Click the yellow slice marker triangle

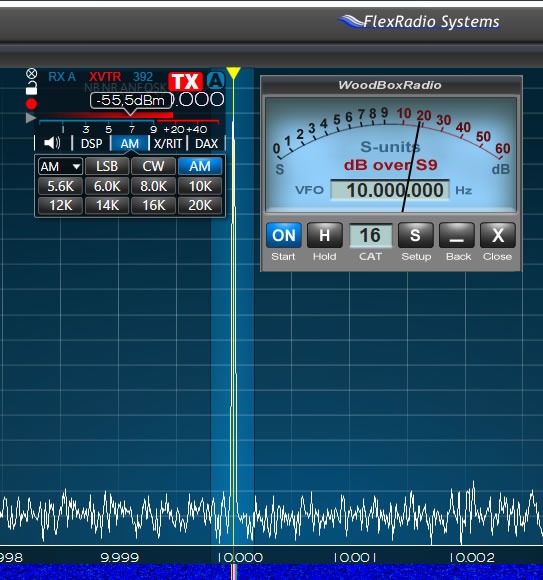point(233,73)
